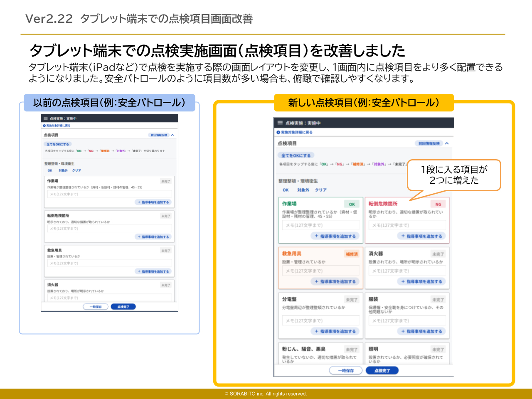Add 指導事項 on the new layout 消火器 card

click(x=421, y=281)
